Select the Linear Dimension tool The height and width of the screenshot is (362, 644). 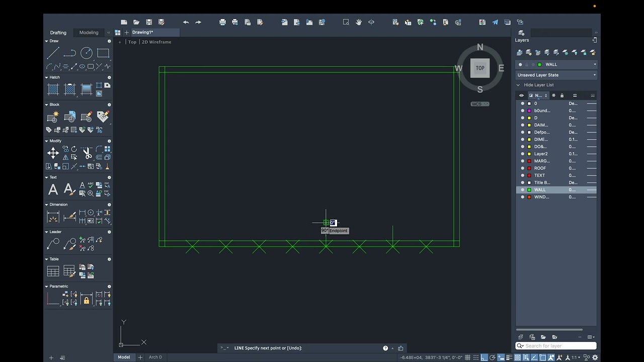tap(53, 217)
